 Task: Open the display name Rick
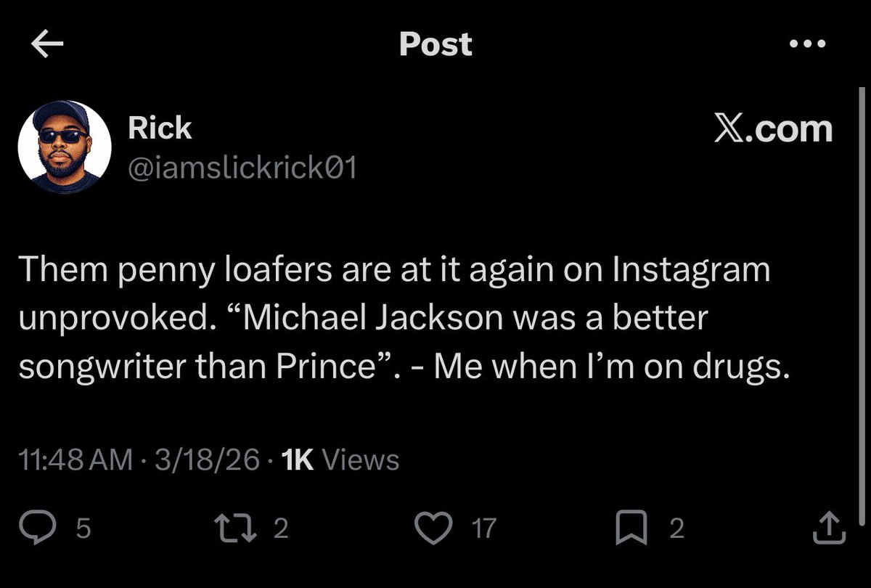pyautogui.click(x=160, y=128)
